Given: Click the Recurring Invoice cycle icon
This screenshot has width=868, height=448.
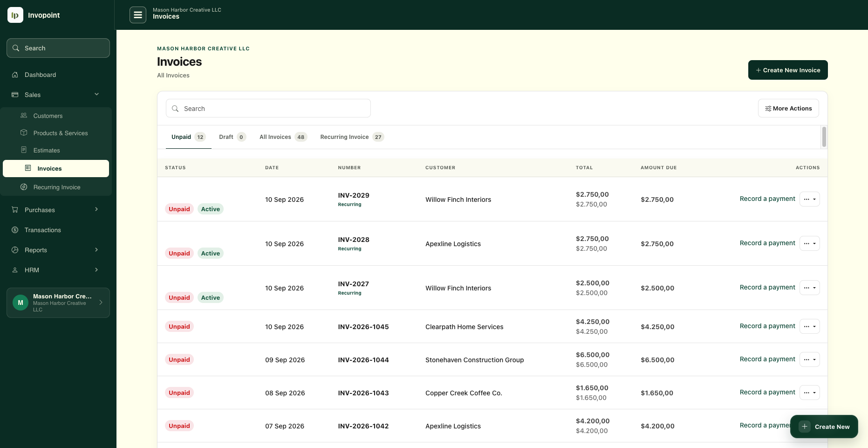Looking at the screenshot, I should point(24,187).
